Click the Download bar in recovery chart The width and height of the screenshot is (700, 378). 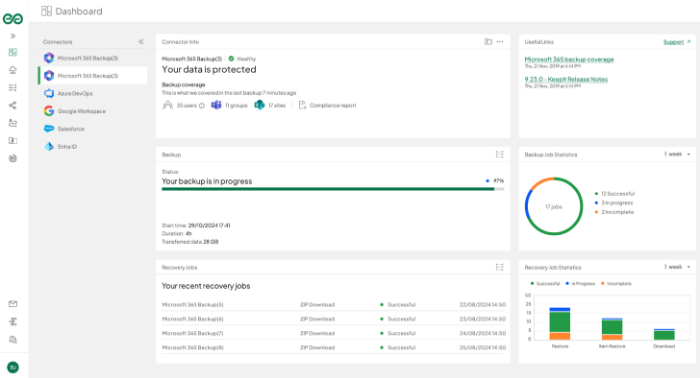664,334
